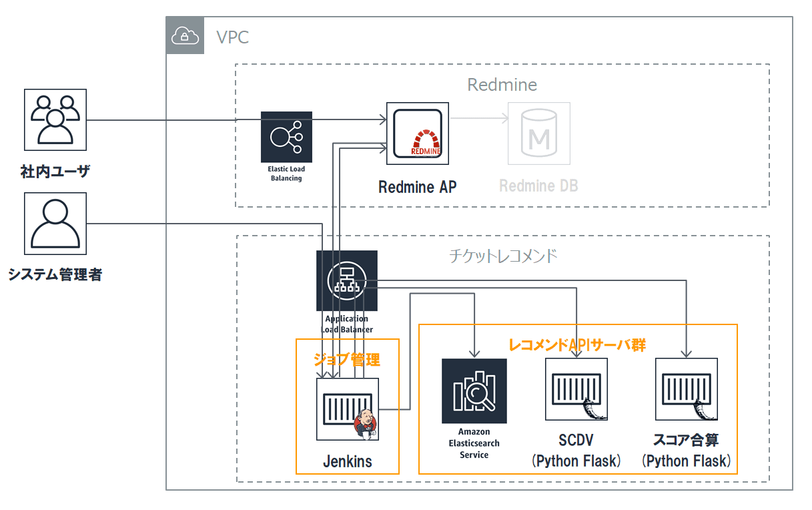This screenshot has height=510, width=812.
Task: Click the 社内ユーザ users group icon
Action: tap(55, 119)
